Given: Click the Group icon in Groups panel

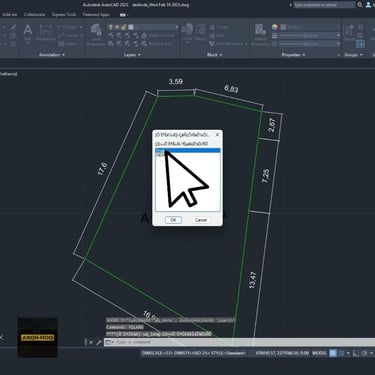Looking at the screenshot, I should pos(349,32).
